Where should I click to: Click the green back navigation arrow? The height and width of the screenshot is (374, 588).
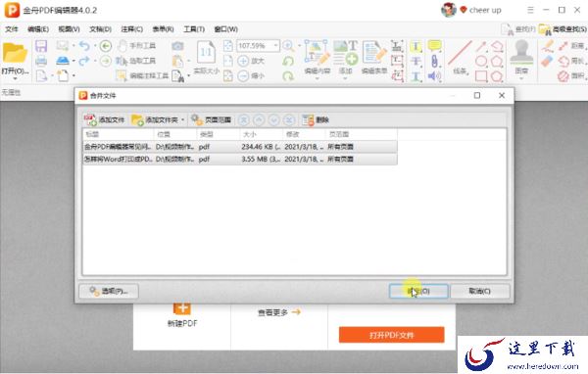click(106, 46)
